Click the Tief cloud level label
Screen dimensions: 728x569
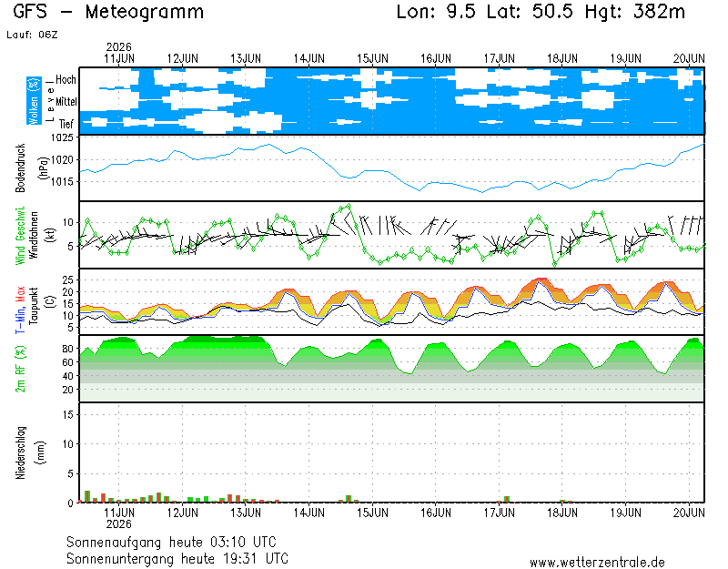[x=66, y=124]
